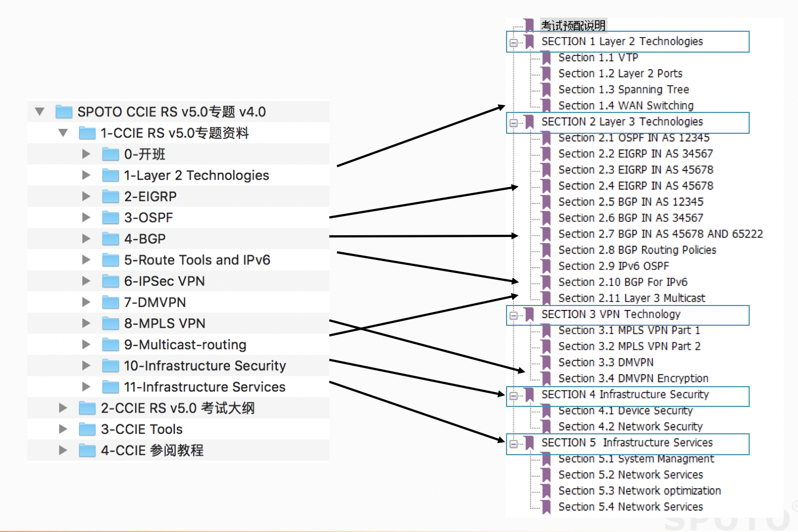
Task: Click the 4-CCIE 参阅教程 folder icon
Action: click(87, 451)
